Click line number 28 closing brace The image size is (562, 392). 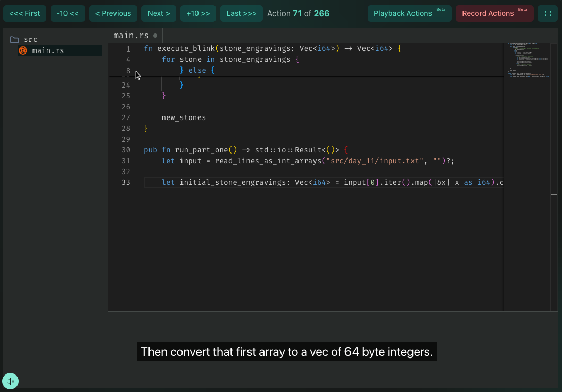(146, 128)
